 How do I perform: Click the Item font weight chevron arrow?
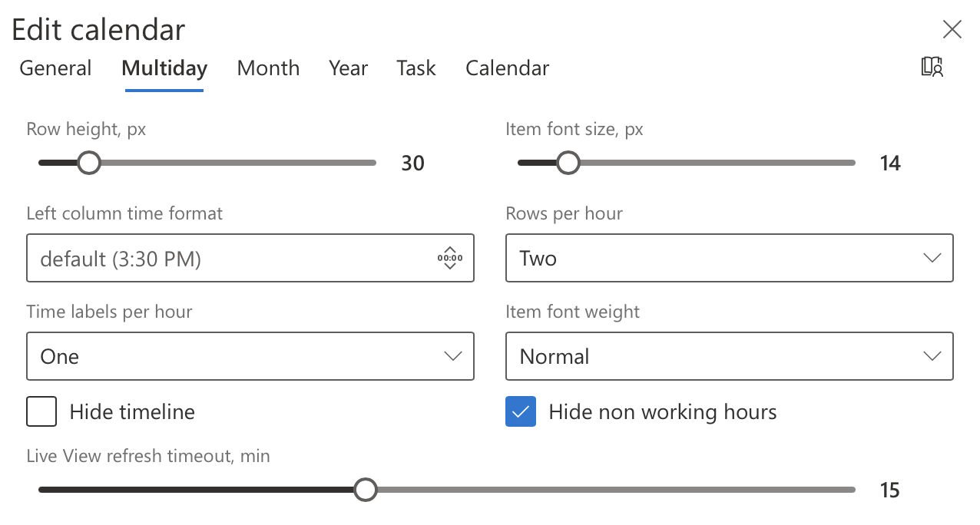[932, 356]
